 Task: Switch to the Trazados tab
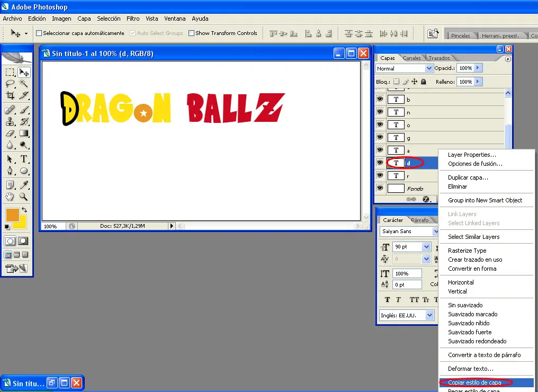click(x=439, y=58)
